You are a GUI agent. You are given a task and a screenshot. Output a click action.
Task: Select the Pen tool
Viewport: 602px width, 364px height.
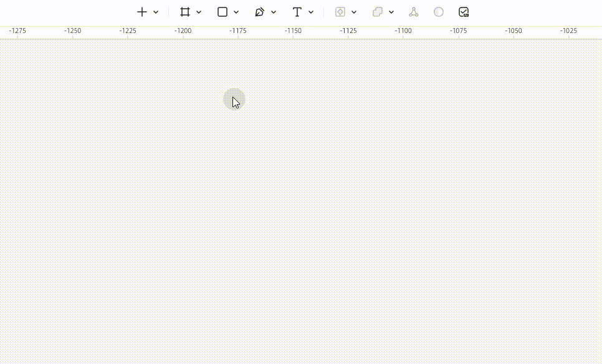tap(259, 12)
